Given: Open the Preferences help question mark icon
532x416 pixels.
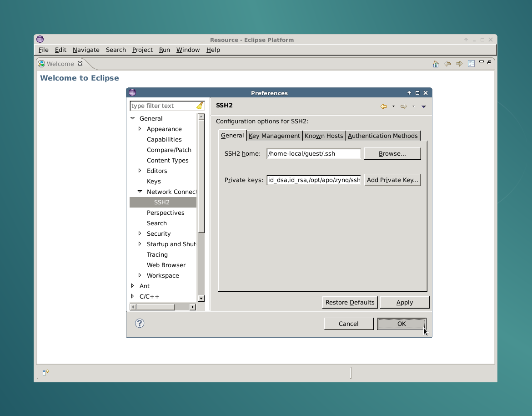Looking at the screenshot, I should pos(140,323).
